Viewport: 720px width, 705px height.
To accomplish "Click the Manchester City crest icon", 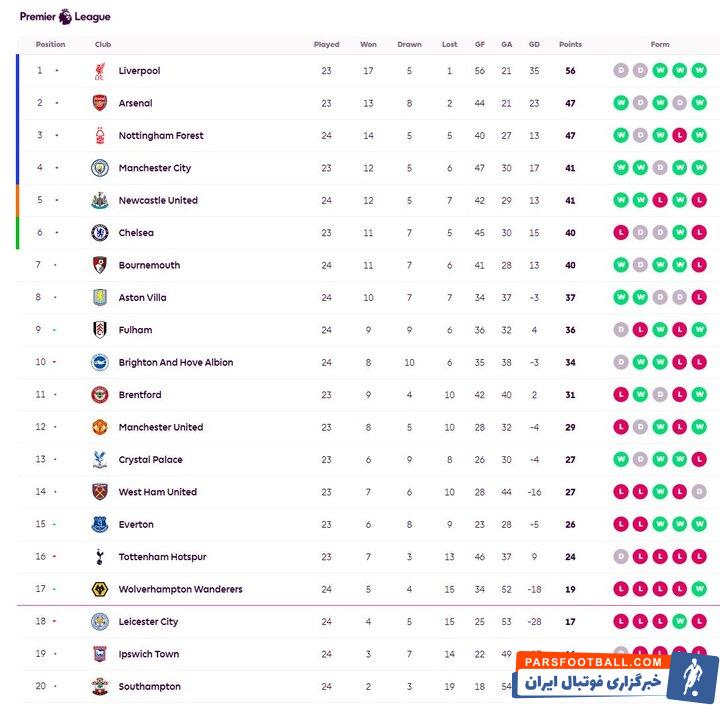I will pyautogui.click(x=99, y=168).
